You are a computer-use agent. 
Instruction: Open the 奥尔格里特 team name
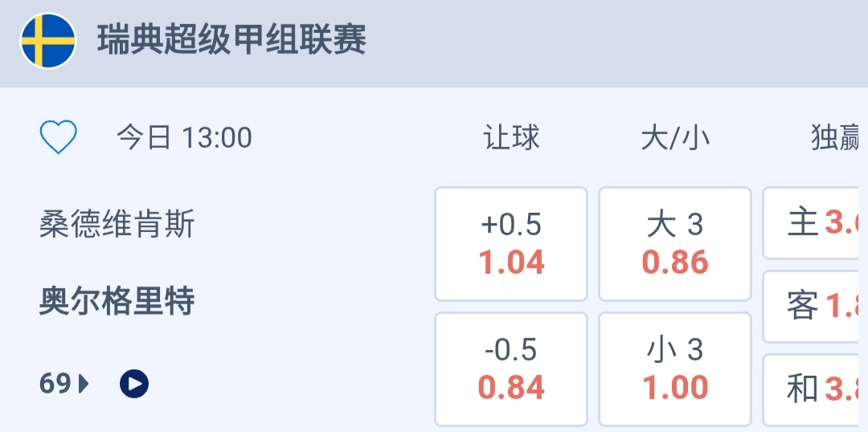(x=117, y=302)
